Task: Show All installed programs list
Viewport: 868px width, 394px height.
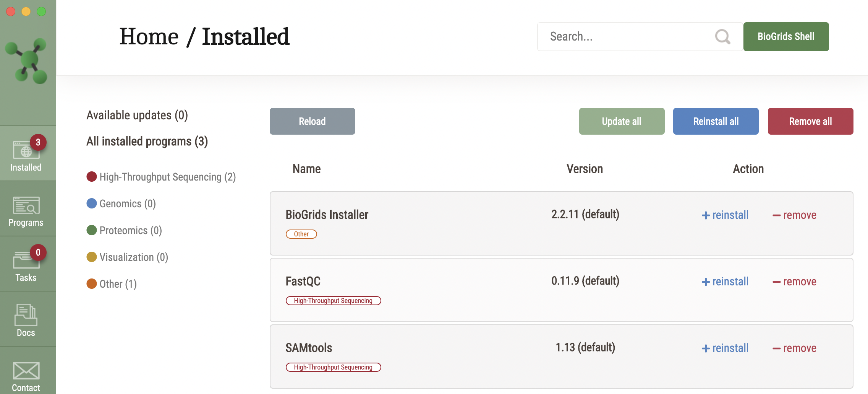Action: click(x=147, y=142)
